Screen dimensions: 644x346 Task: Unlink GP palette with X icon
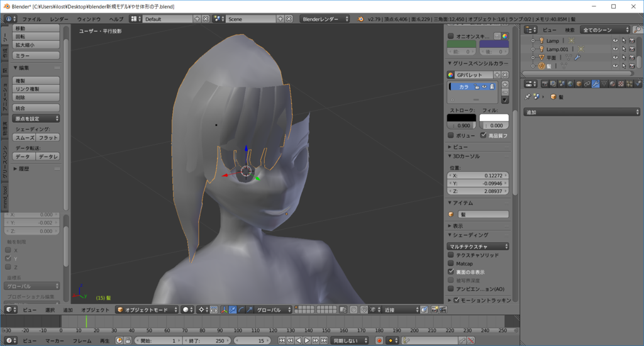pyautogui.click(x=505, y=75)
